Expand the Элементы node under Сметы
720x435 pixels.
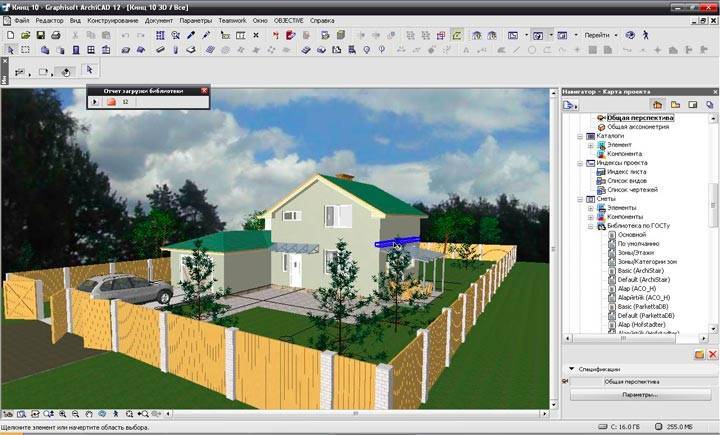coord(591,208)
